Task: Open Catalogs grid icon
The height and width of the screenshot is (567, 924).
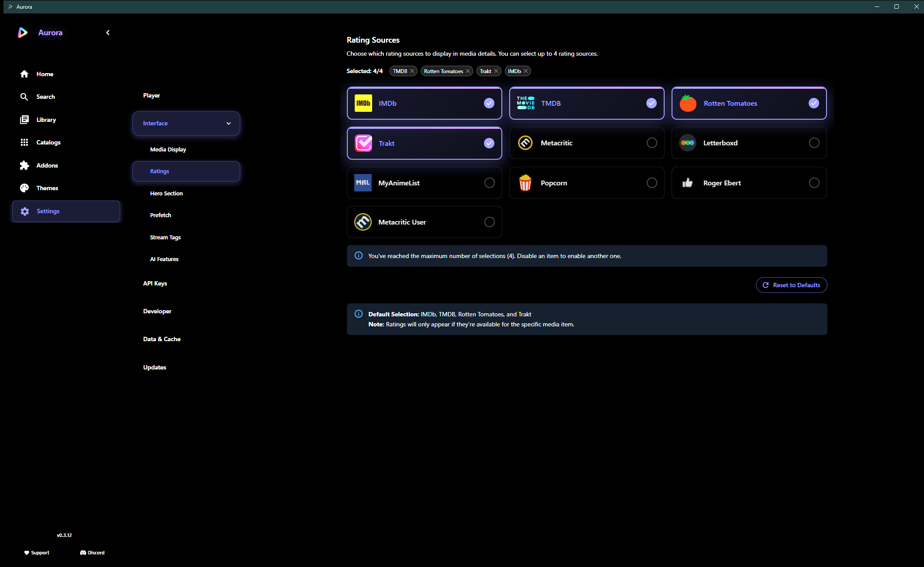Action: coord(24,142)
